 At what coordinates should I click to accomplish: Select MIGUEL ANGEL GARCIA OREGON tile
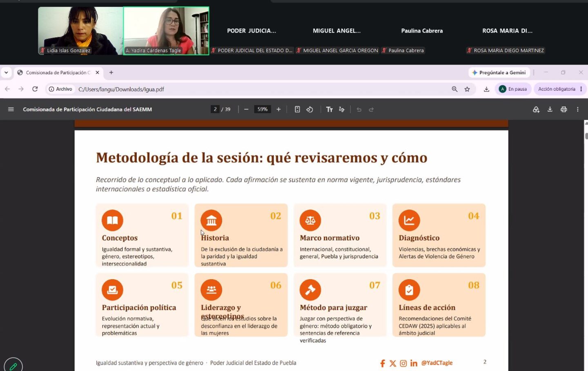pos(337,31)
